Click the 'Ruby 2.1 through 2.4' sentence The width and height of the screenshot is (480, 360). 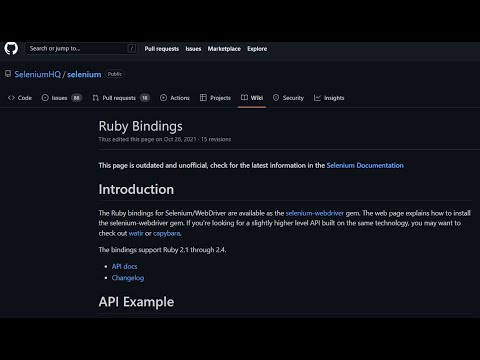coord(162,250)
